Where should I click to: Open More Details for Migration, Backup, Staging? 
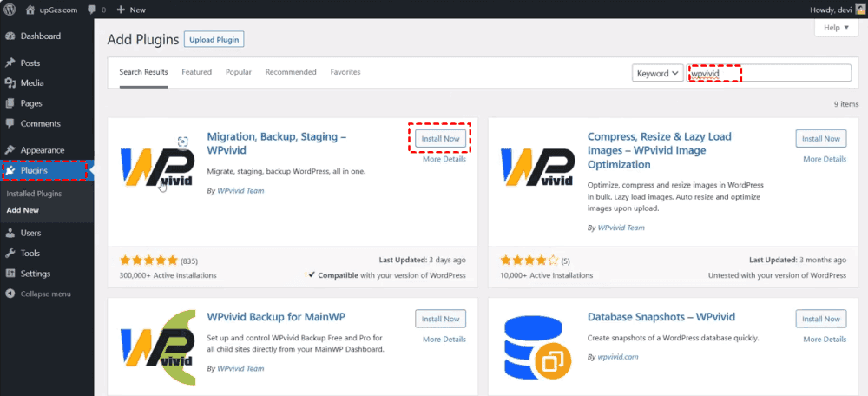tap(444, 159)
